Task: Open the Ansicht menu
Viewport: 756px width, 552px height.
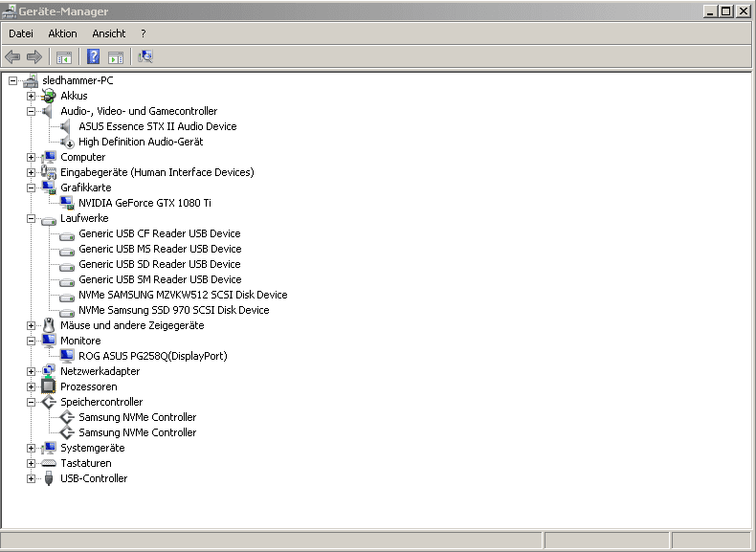Action: 109,33
